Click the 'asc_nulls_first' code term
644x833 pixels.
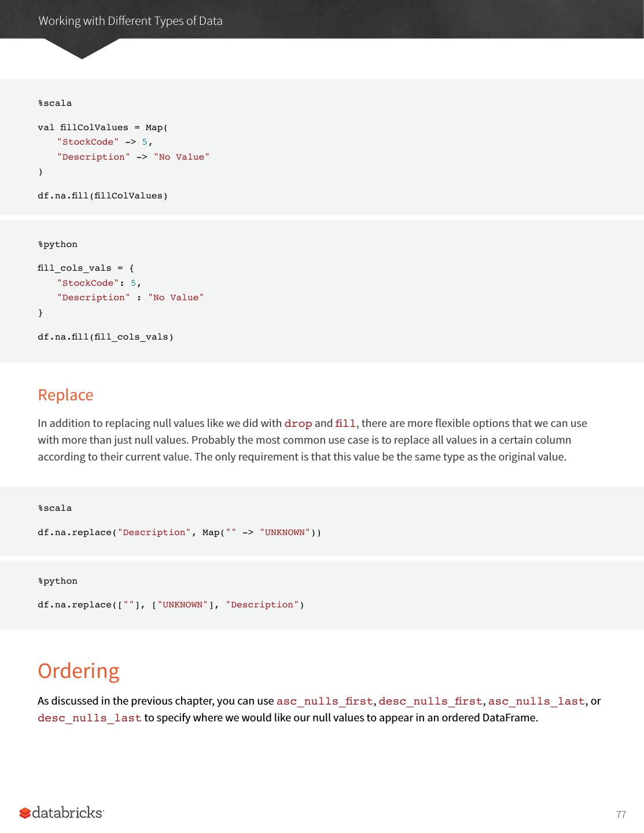coord(325,701)
